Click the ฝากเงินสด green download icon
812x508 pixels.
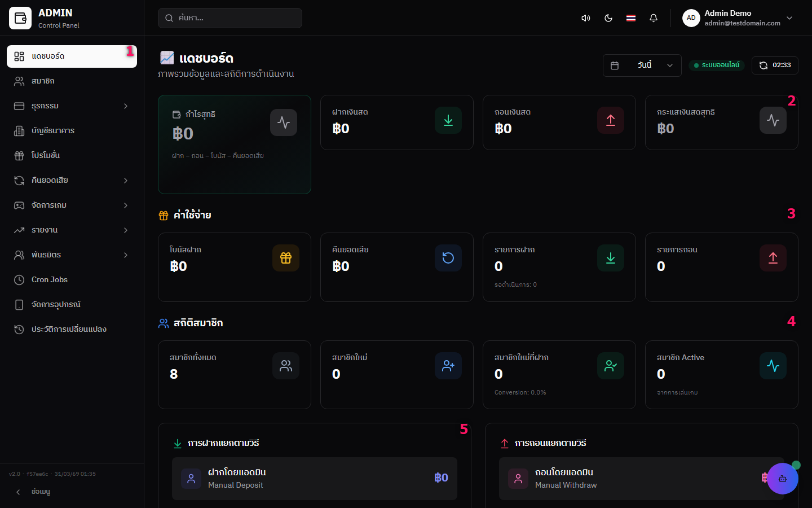click(448, 120)
